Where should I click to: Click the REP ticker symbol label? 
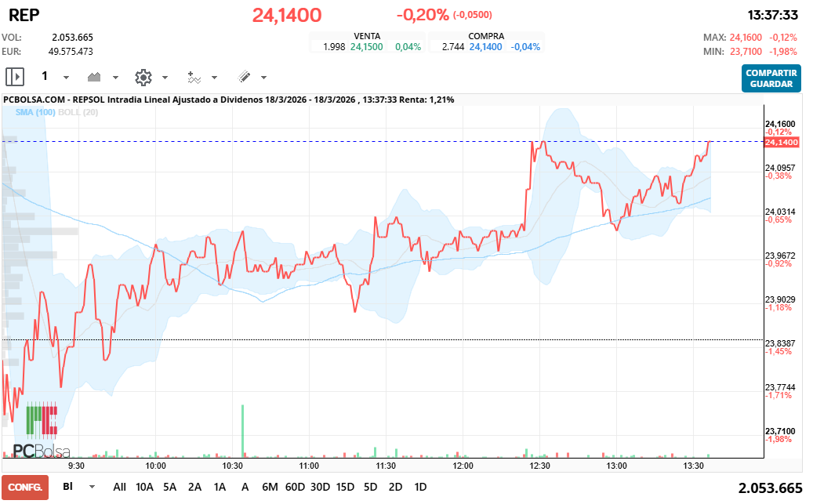coord(24,15)
